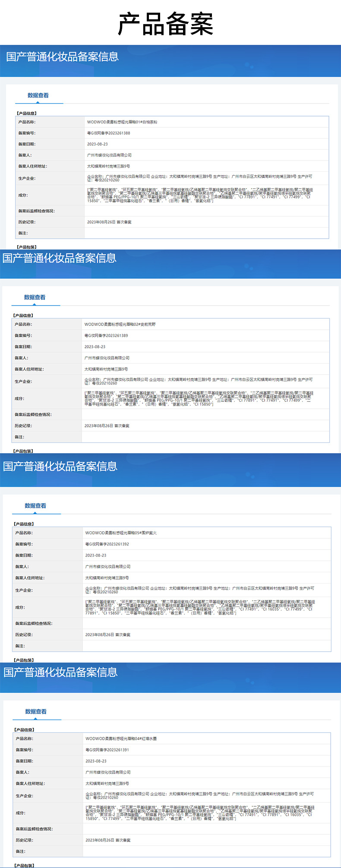Click filing number 粤G妆网备字2023261391
Screen dimensions: 341x868
(x=107, y=750)
